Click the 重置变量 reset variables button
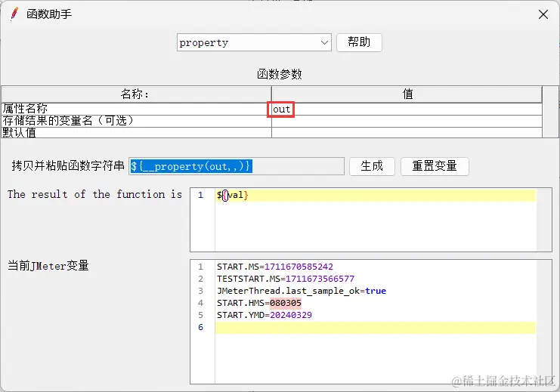 (x=435, y=166)
